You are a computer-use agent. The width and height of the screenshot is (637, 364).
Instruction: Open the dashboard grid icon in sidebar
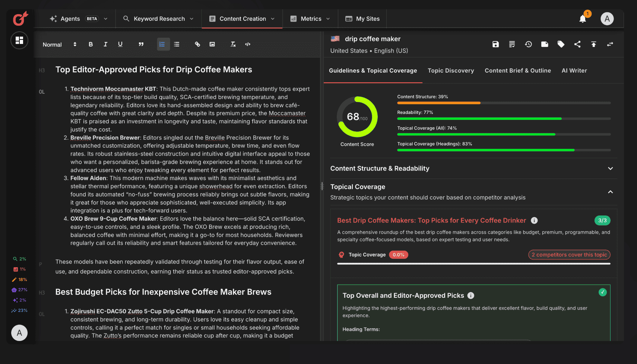point(19,40)
